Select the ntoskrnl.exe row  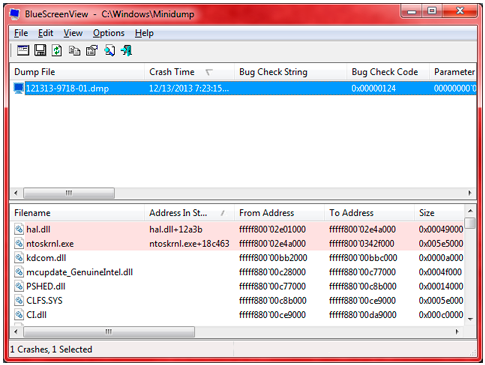(x=237, y=244)
